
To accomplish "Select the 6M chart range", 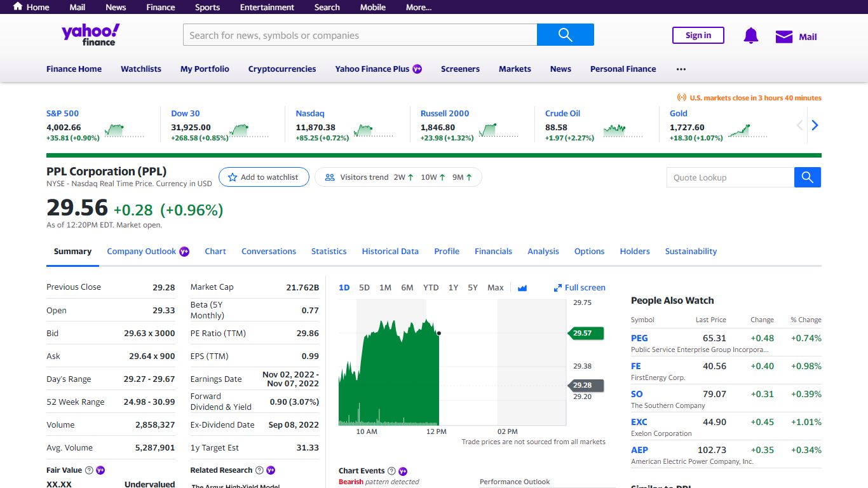I will coord(407,288).
